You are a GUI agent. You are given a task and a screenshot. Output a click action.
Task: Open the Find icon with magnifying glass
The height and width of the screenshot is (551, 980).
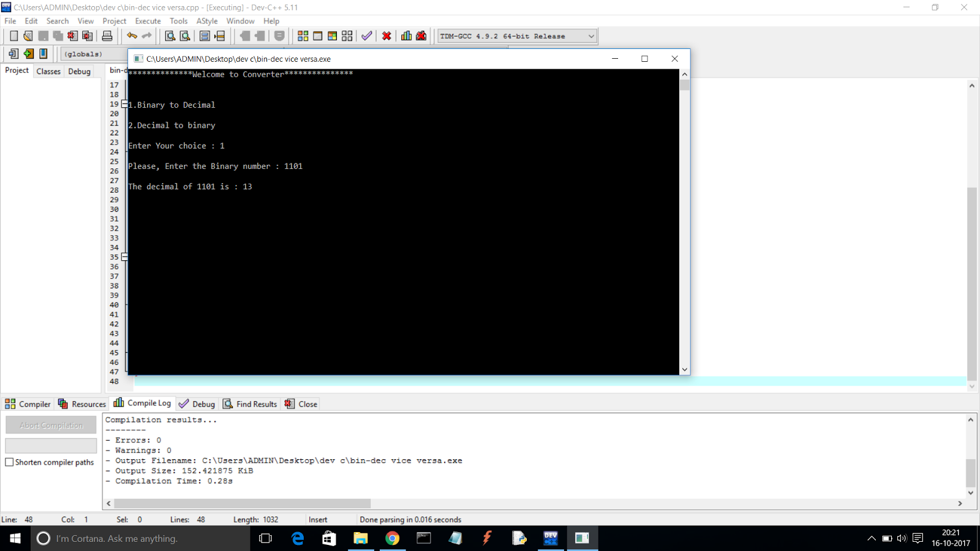(x=169, y=36)
